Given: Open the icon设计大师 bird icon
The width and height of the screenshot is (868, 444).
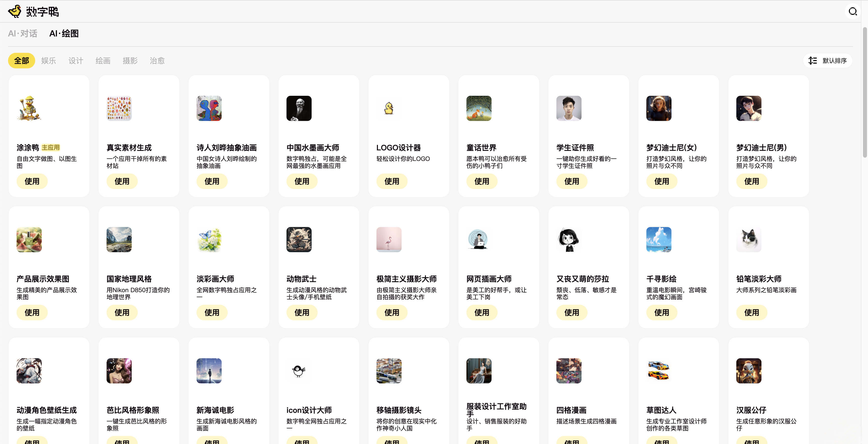Looking at the screenshot, I should [x=299, y=371].
